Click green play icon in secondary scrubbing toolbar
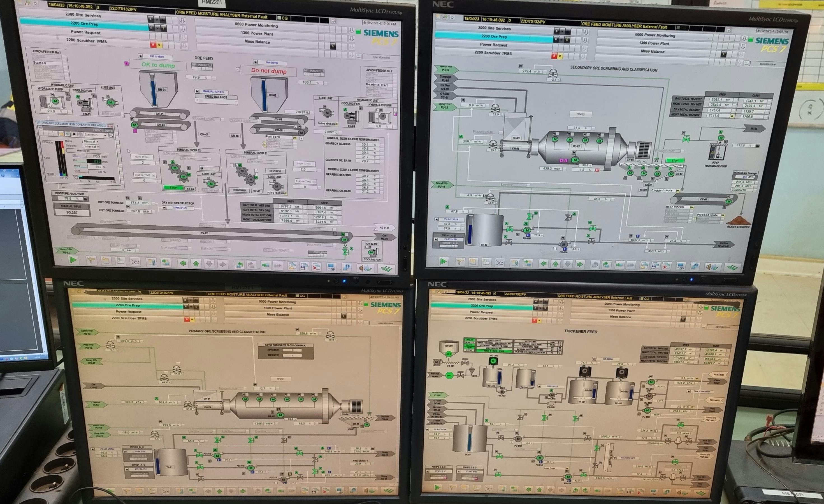 pyautogui.click(x=444, y=261)
